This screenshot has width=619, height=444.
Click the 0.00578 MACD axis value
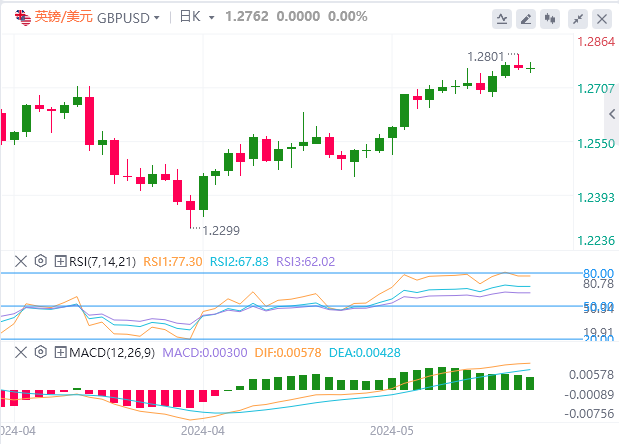click(x=591, y=375)
